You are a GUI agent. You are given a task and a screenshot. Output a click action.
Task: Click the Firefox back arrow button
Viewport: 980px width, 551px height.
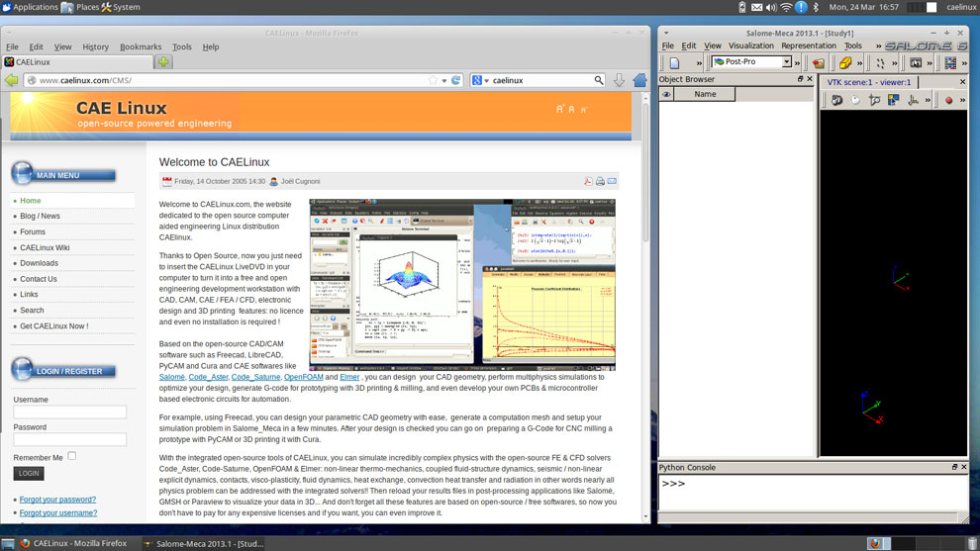11,80
